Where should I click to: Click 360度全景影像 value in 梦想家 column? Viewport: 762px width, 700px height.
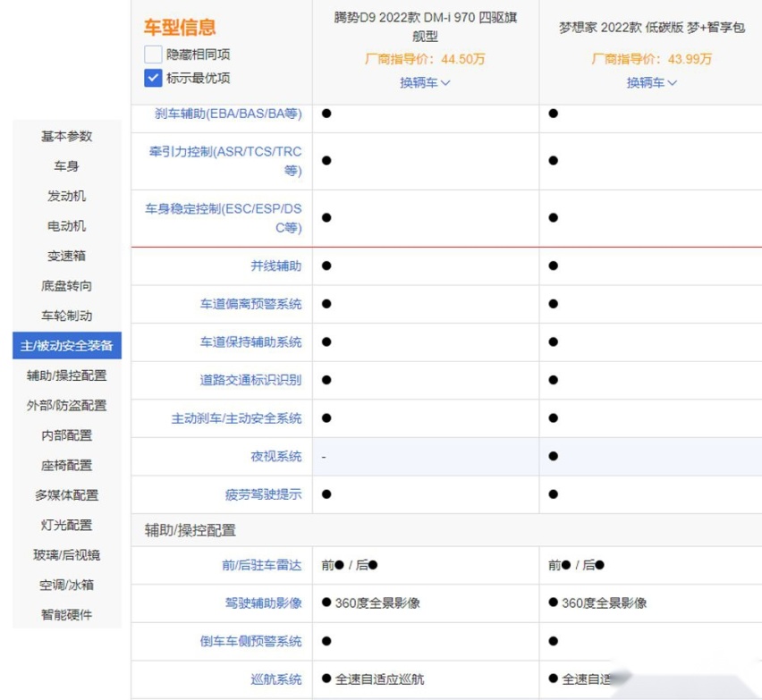coord(604,603)
